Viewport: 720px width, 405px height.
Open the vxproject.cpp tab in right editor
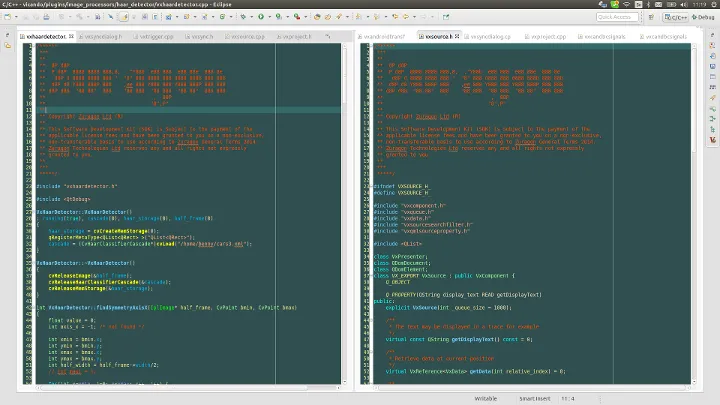[x=548, y=36]
